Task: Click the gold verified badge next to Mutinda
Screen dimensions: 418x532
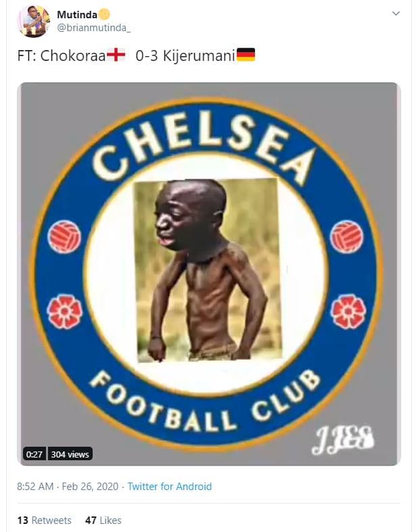Action: [x=105, y=15]
